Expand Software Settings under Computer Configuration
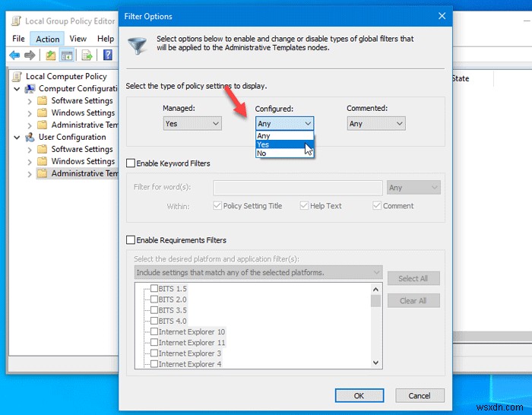This screenshot has height=415, width=532. coord(30,101)
